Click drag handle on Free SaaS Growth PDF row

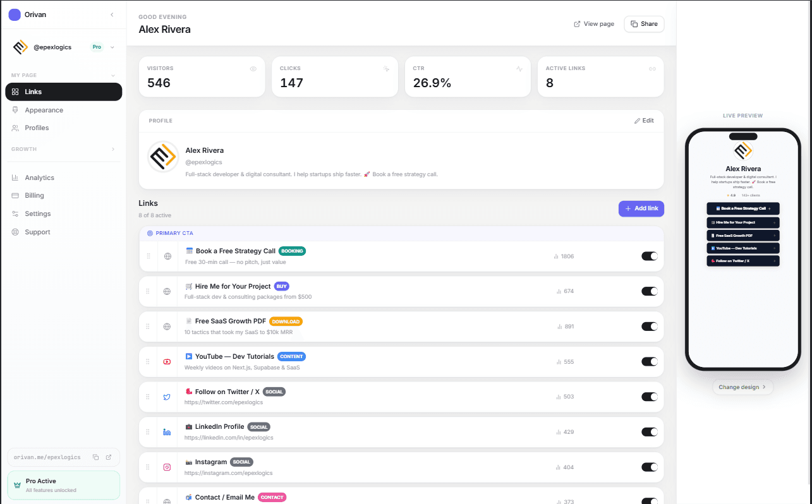click(x=148, y=327)
